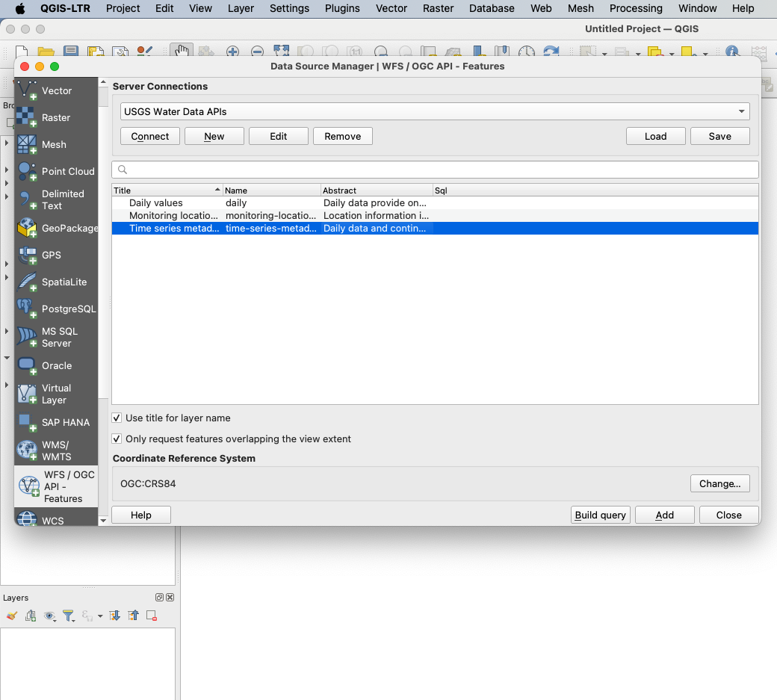Screen dimensions: 777x700
Task: Open the Virtual Layer source page
Action: 56,394
